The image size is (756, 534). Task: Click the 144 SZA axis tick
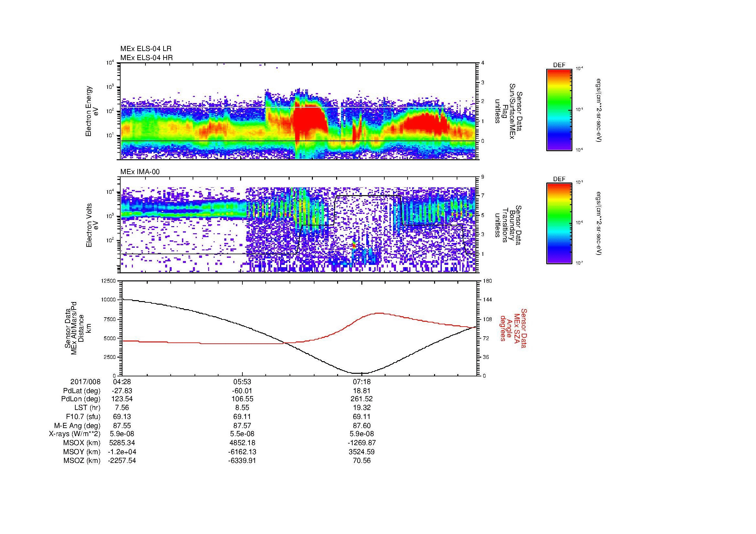pyautogui.click(x=487, y=300)
